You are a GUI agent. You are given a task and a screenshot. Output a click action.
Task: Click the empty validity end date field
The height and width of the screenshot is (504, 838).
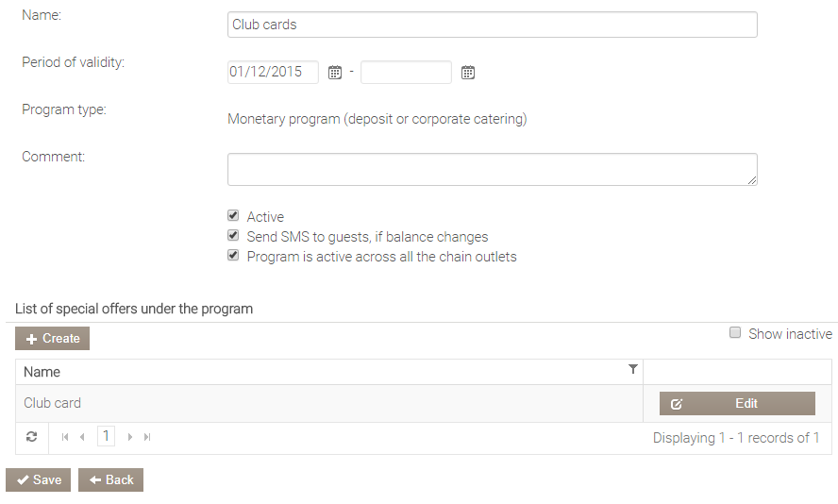point(406,73)
